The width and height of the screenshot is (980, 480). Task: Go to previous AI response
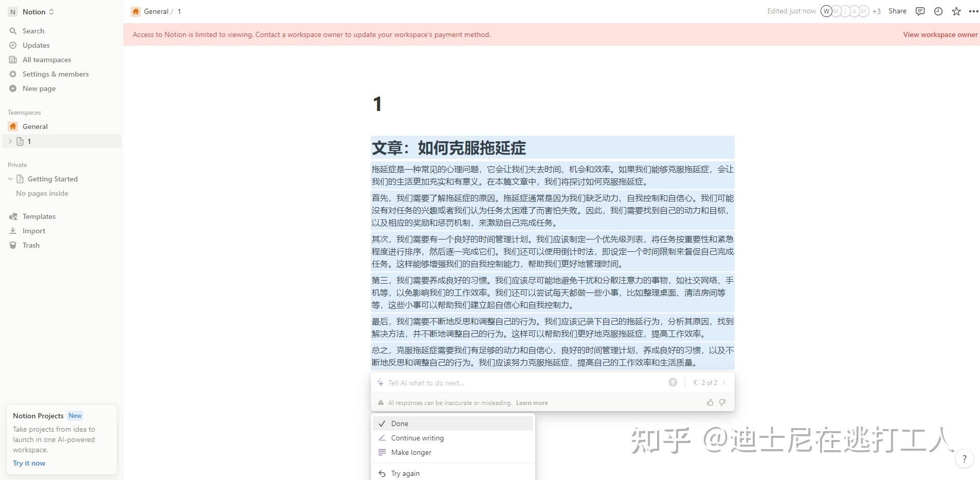[x=695, y=382]
